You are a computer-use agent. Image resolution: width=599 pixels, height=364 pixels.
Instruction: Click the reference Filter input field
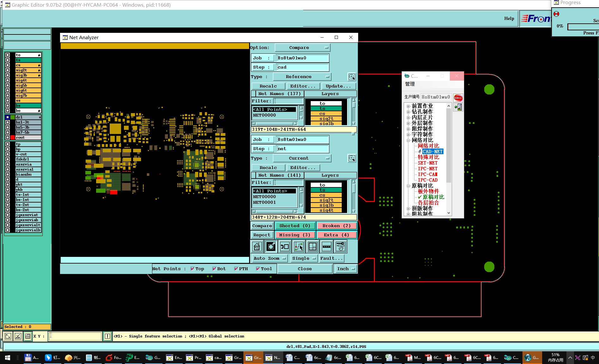tap(288, 101)
